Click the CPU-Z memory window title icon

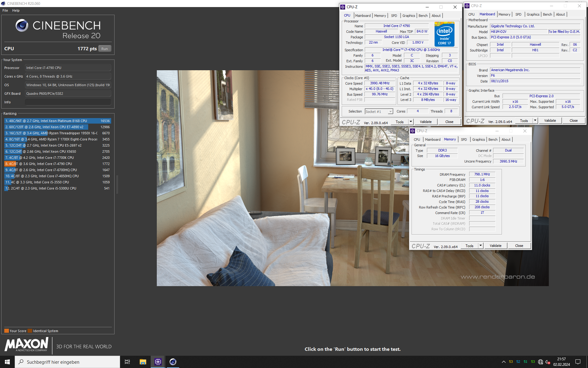[412, 131]
